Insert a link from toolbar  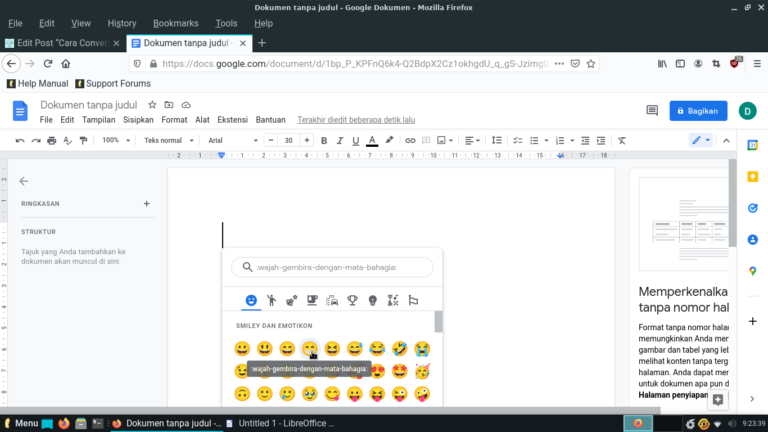tap(410, 141)
